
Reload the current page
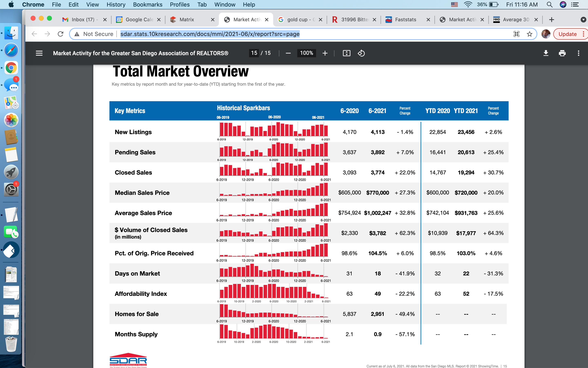coord(60,34)
